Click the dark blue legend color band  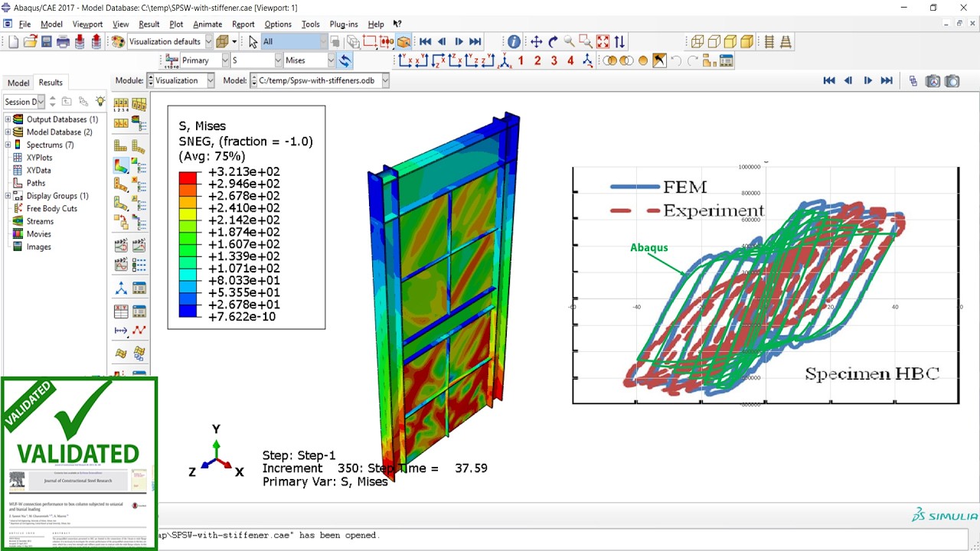pos(188,311)
